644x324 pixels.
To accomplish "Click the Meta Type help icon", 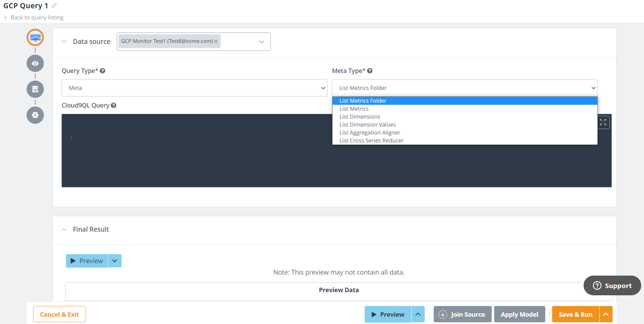I will [370, 71].
